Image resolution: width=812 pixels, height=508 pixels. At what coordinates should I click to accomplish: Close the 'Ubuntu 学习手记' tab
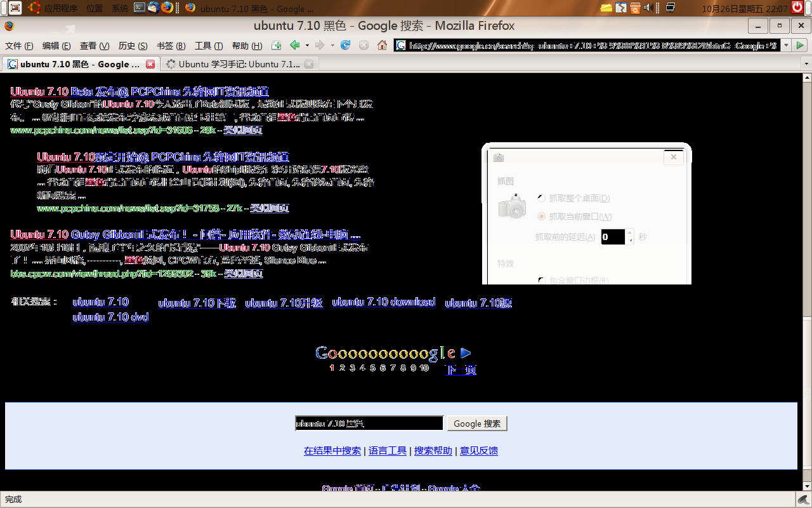309,64
